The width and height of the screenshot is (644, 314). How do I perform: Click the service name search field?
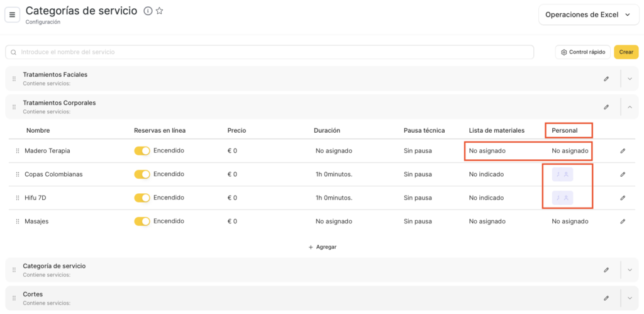click(x=270, y=52)
